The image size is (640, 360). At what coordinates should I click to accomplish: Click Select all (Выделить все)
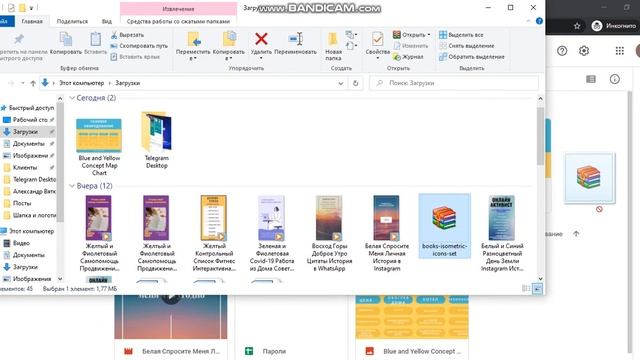pos(461,35)
